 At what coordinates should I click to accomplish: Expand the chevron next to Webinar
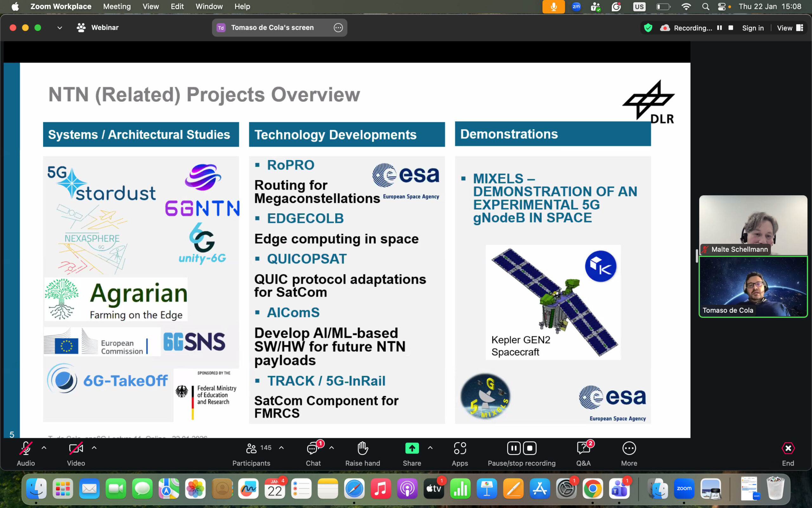pos(60,28)
